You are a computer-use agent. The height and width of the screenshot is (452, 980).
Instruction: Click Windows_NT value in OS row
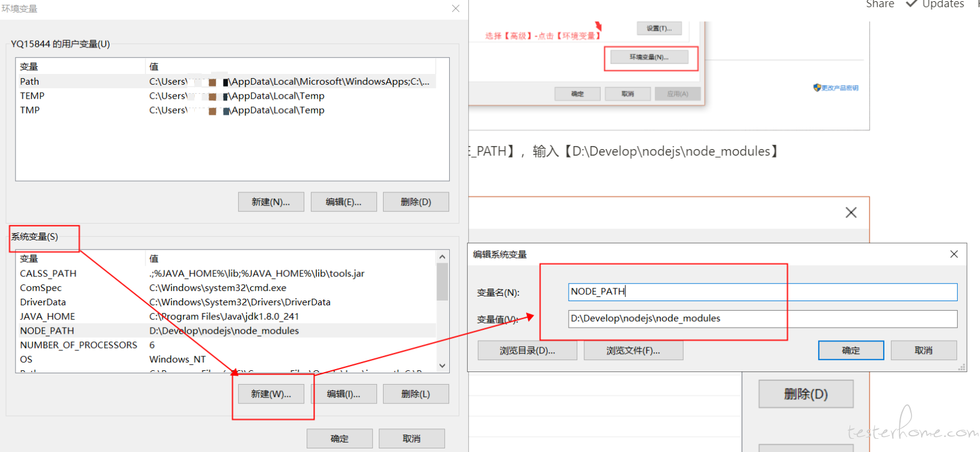(177, 359)
